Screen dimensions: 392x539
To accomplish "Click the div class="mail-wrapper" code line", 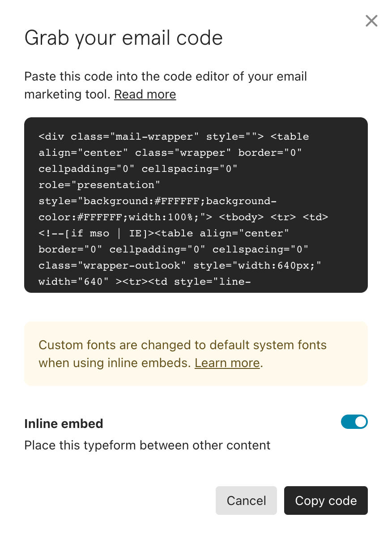I will click(x=174, y=137).
